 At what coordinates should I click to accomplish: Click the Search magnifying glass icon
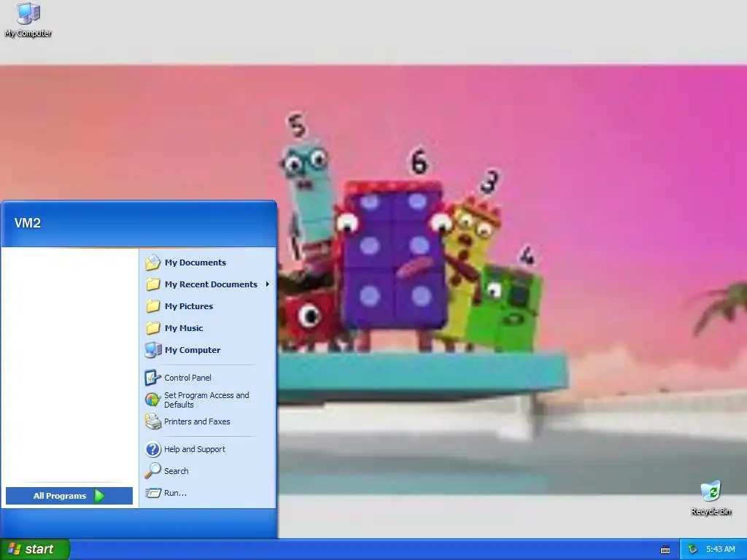153,471
